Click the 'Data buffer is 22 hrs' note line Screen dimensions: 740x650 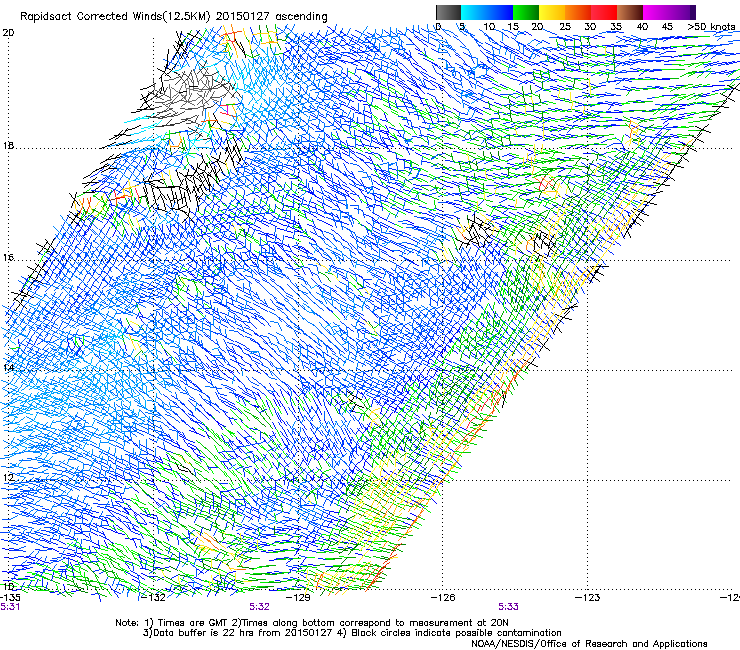352,633
